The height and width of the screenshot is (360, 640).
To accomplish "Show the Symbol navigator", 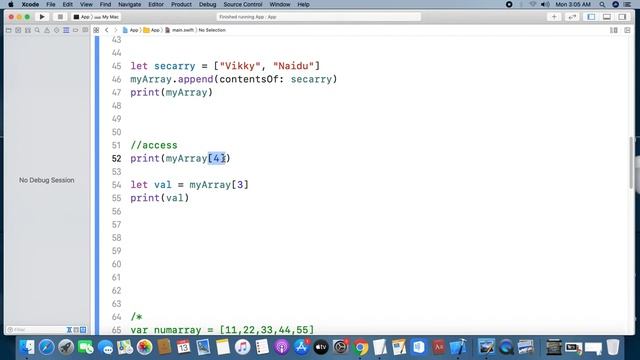I will pos(28,30).
